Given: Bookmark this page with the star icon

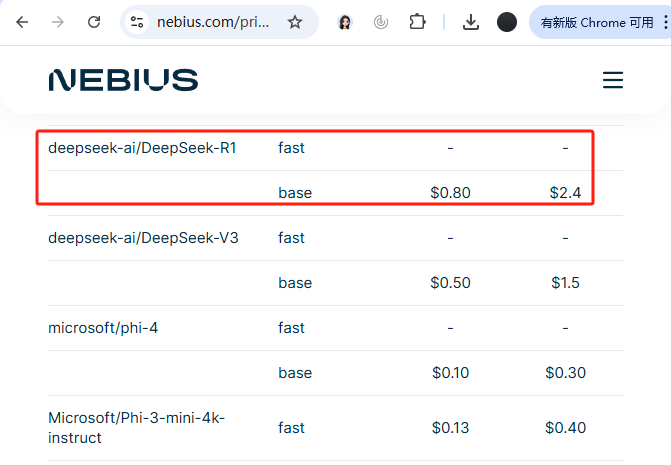Looking at the screenshot, I should click(295, 22).
